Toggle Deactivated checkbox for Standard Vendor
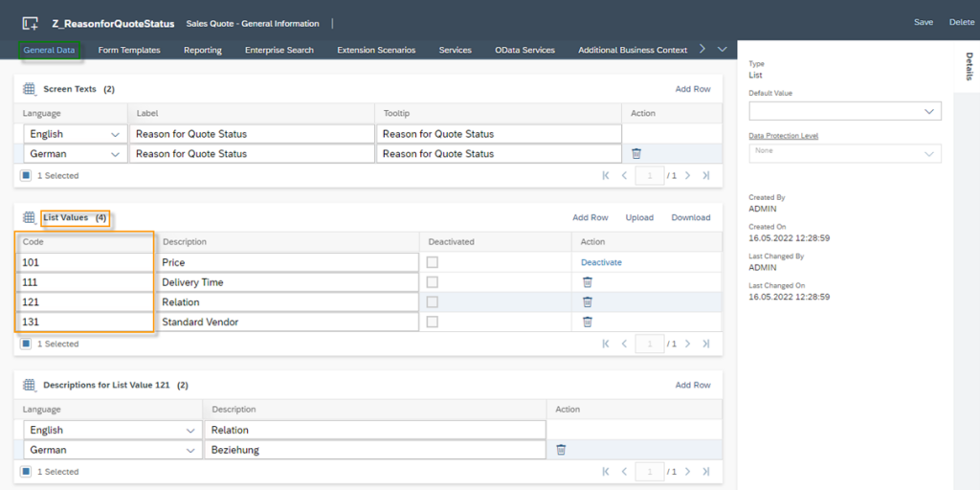This screenshot has height=490, width=980. pos(432,323)
